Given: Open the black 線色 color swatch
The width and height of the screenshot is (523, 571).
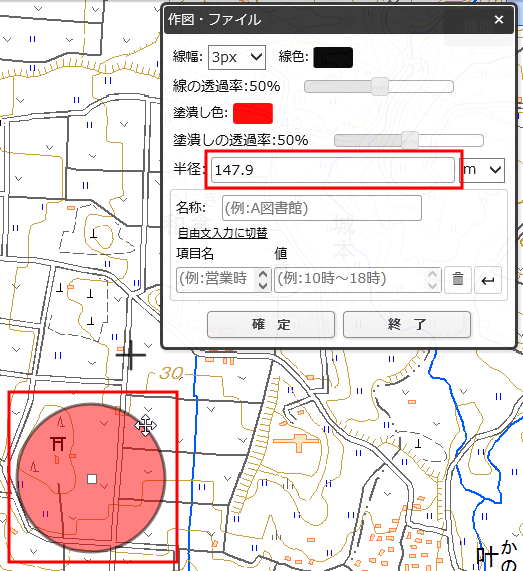Looking at the screenshot, I should (x=333, y=58).
